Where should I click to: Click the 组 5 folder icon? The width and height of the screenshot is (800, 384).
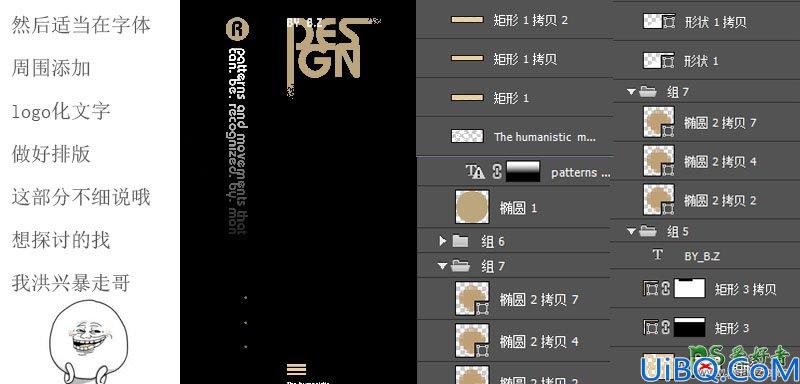point(648,231)
